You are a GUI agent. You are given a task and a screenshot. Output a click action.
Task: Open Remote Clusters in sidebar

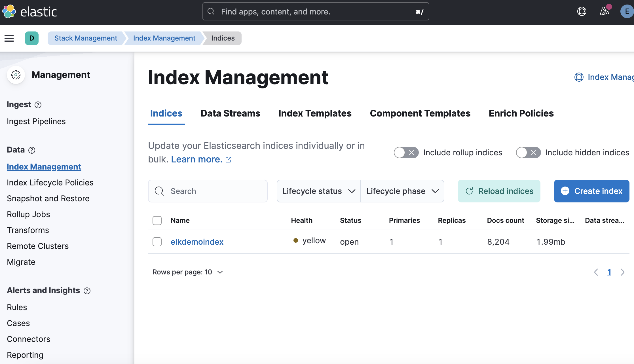pos(38,246)
